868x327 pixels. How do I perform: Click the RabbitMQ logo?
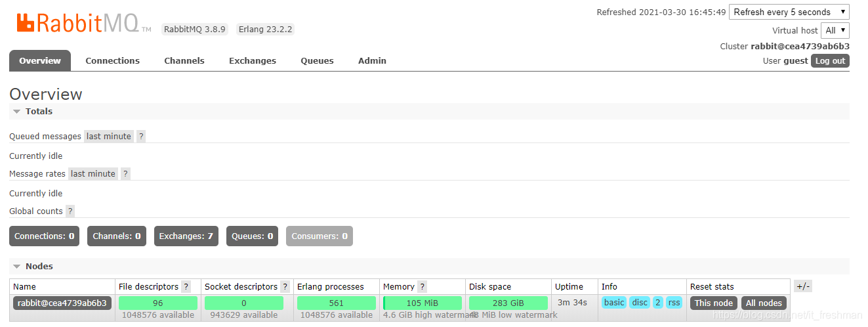(83, 23)
